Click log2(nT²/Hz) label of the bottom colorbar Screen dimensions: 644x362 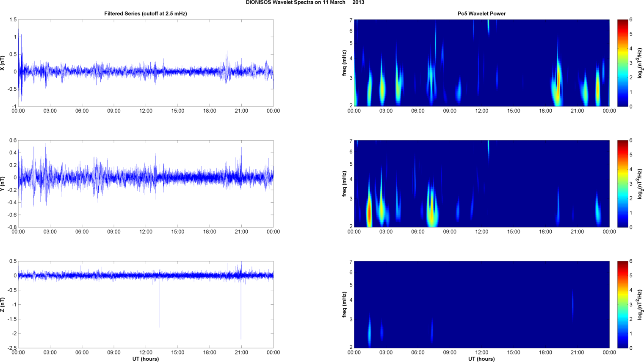pyautogui.click(x=640, y=305)
